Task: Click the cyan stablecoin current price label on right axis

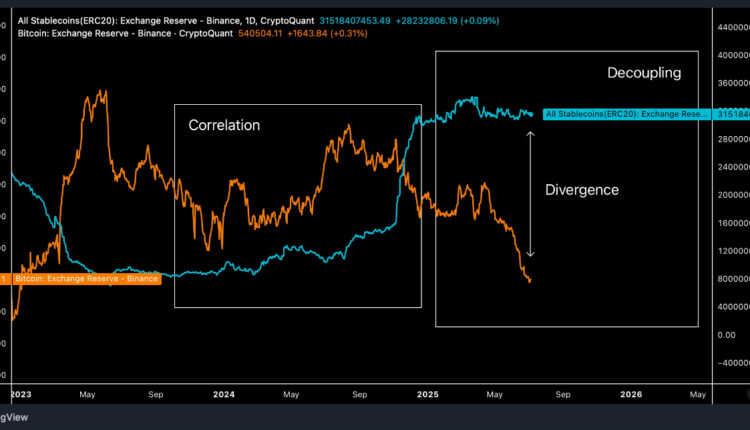Action: (732, 114)
